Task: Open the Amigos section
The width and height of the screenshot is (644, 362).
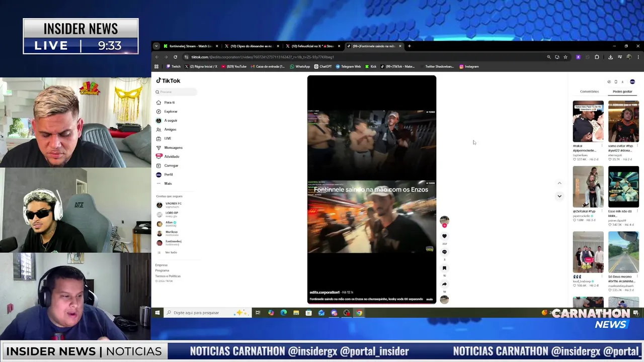Action: click(x=167, y=130)
